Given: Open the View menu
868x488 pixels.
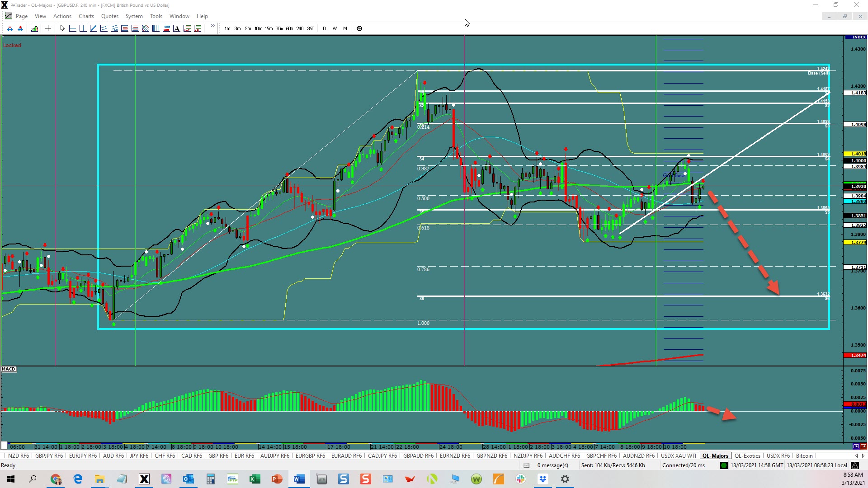Looking at the screenshot, I should pyautogui.click(x=40, y=16).
